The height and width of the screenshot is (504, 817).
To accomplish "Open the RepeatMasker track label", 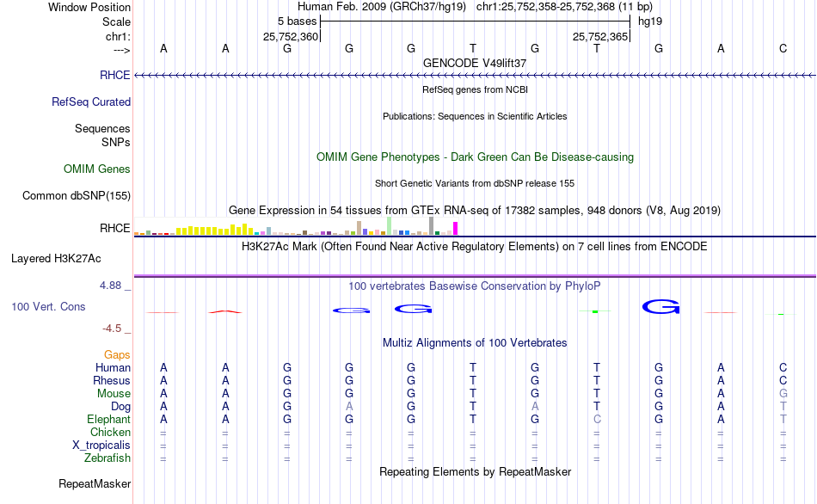I will pyautogui.click(x=95, y=483).
